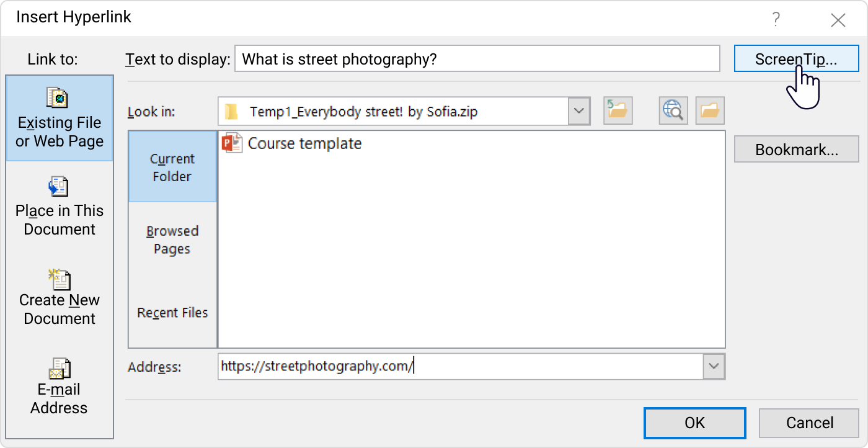Open the Browse for File folder icon
This screenshot has width=868, height=448.
click(709, 110)
